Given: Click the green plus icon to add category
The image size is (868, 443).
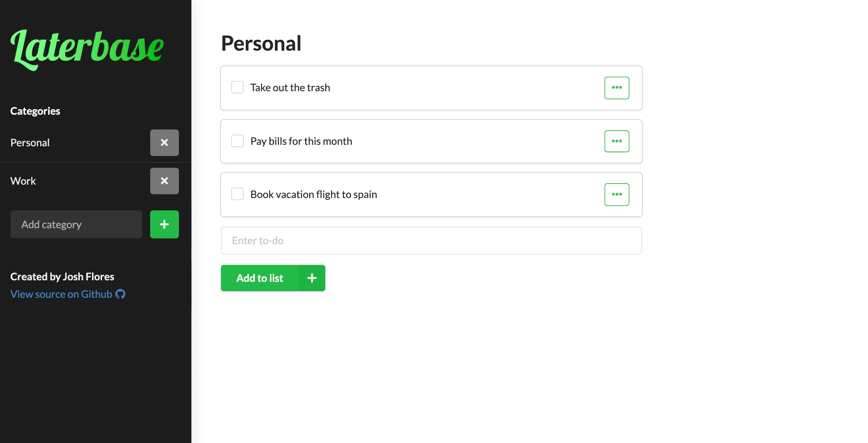Looking at the screenshot, I should [x=164, y=224].
